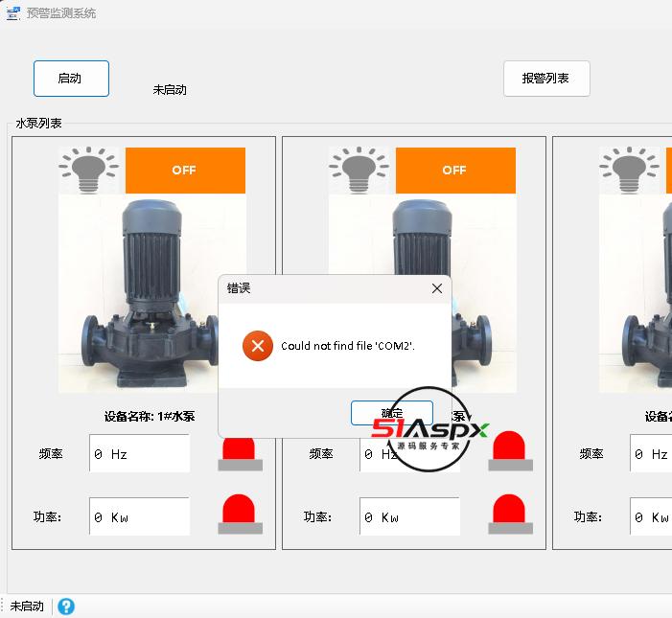Click the 频率 Hz field of the third pump
This screenshot has width=672, height=618.
click(x=651, y=453)
